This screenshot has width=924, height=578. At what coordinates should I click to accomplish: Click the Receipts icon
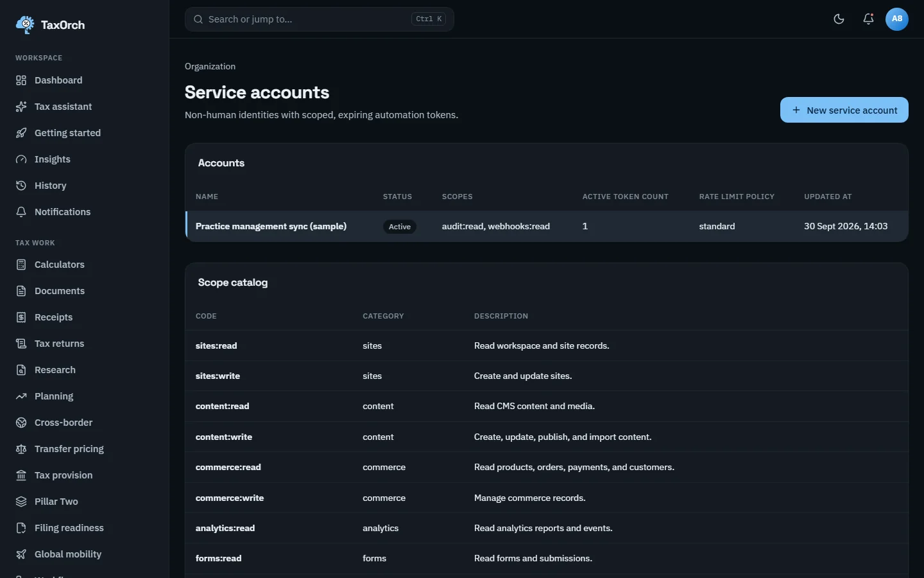[x=21, y=317]
